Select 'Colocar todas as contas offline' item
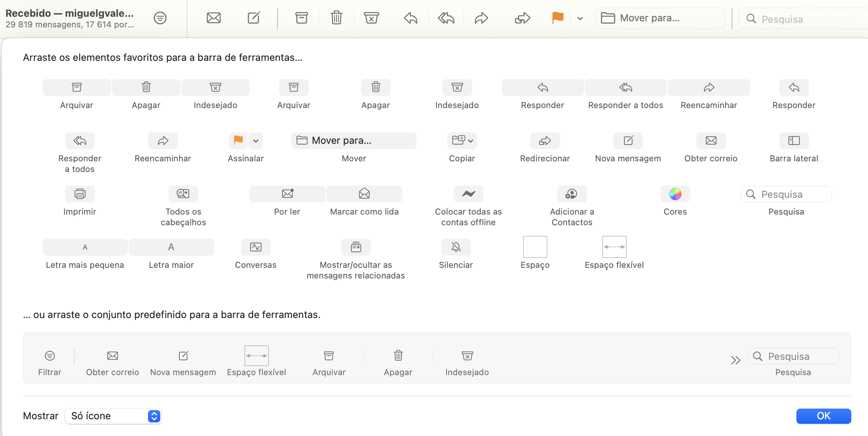 [469, 194]
